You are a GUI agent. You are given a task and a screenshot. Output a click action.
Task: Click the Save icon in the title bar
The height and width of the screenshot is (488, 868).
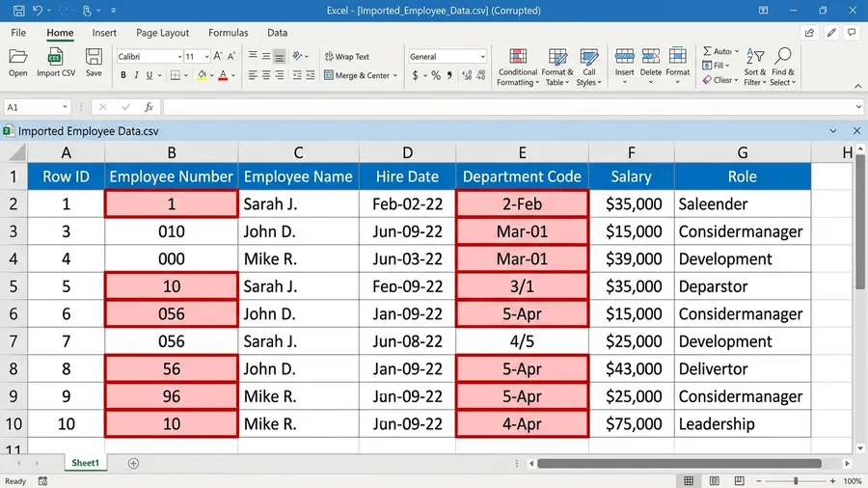tap(18, 11)
